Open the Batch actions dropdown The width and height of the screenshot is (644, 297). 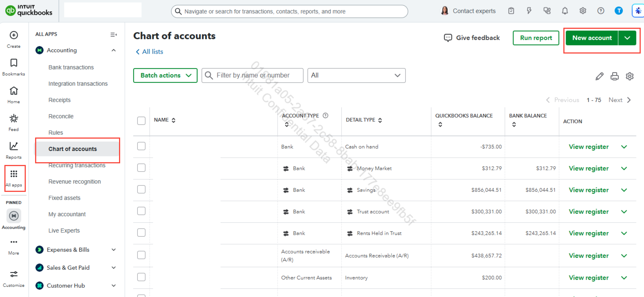coord(165,75)
